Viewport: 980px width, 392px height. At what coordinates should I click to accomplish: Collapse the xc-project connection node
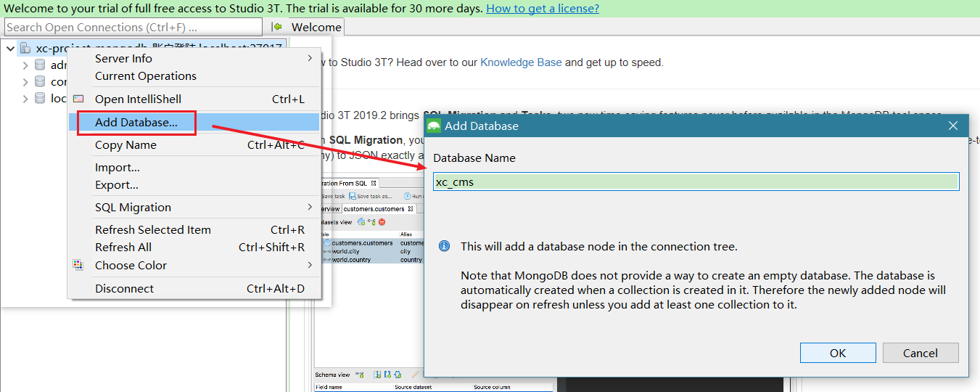pos(10,49)
